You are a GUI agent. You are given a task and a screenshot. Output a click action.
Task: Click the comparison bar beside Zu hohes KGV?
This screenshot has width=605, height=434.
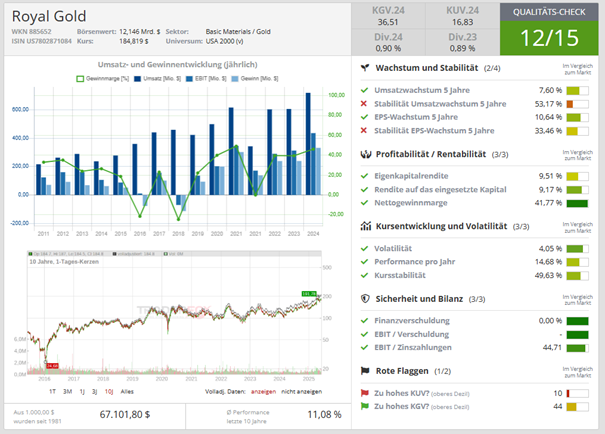coord(577,407)
